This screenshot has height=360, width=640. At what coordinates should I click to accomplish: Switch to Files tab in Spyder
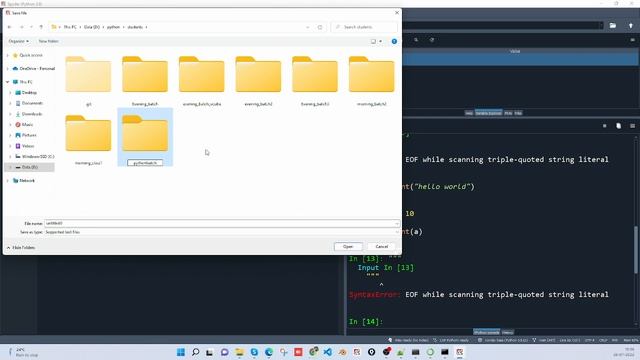coord(518,113)
